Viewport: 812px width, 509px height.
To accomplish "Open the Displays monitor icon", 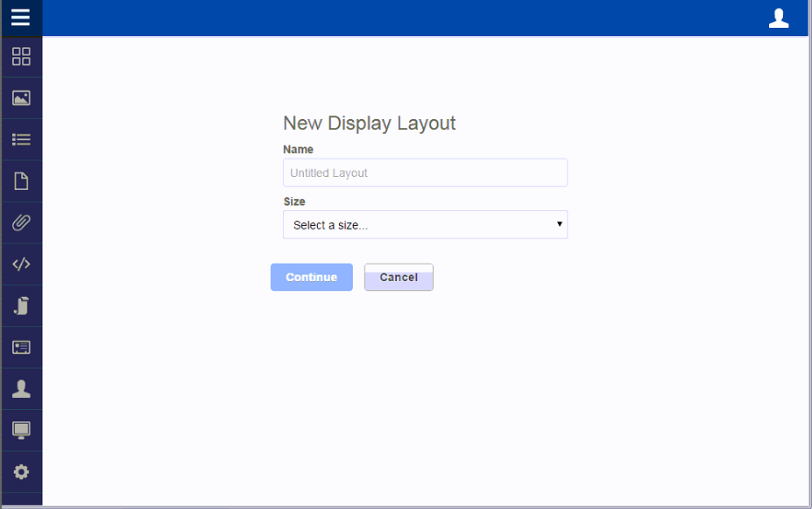I will pos(21,429).
